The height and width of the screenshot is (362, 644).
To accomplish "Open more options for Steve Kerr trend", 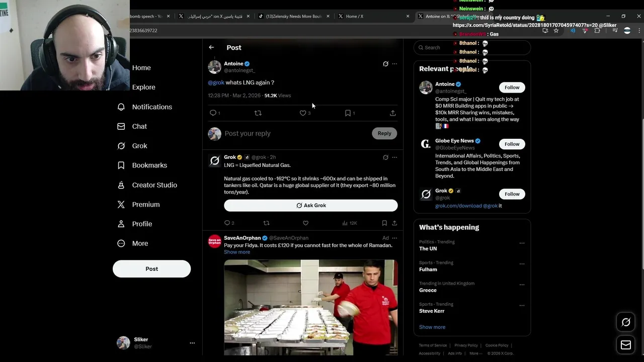I will pos(522,306).
